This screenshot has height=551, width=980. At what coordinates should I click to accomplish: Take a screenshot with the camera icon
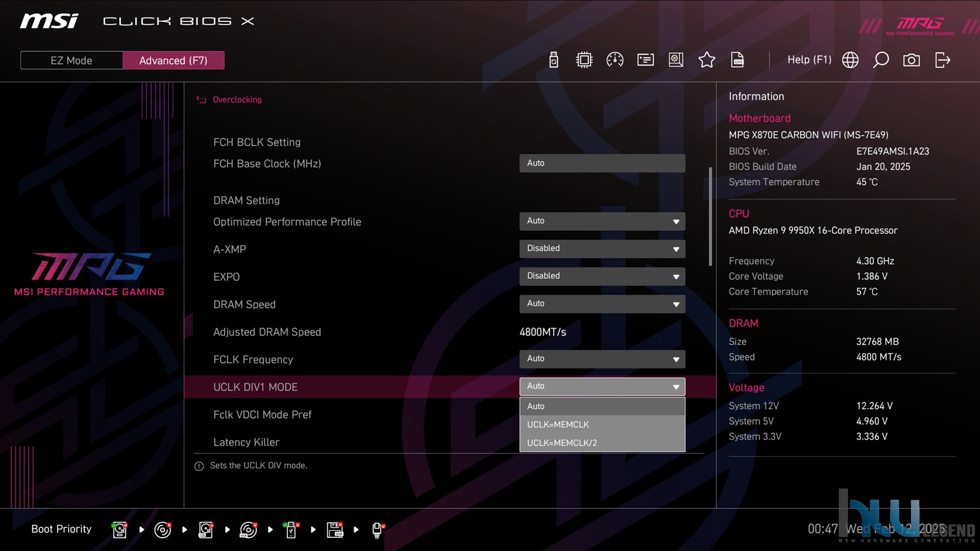click(x=911, y=60)
